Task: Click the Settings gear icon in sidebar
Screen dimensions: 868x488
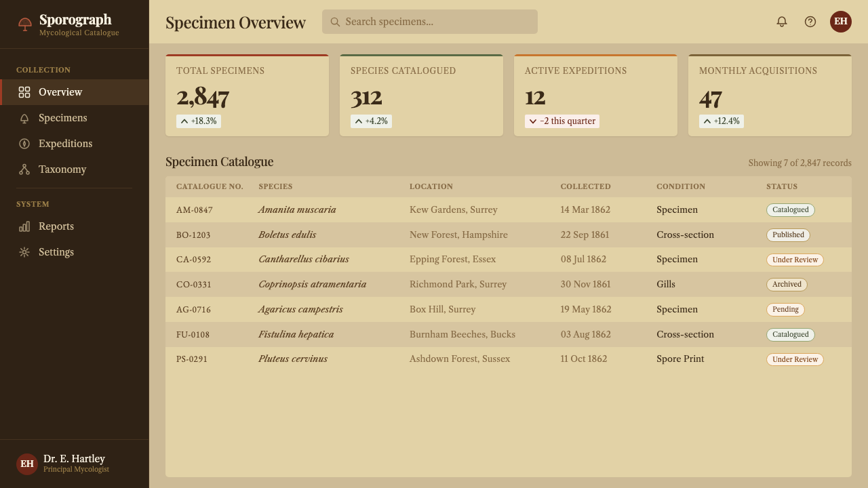Action: pyautogui.click(x=24, y=252)
